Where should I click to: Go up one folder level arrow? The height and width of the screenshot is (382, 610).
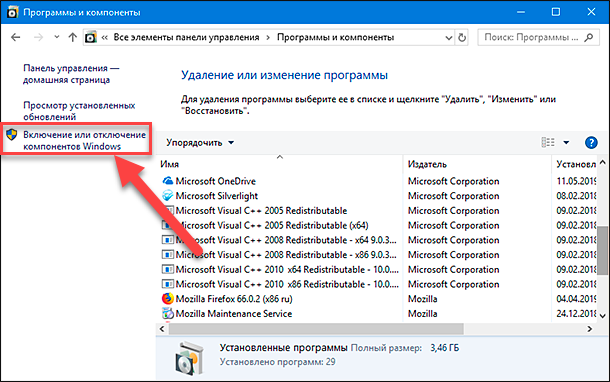[x=72, y=37]
